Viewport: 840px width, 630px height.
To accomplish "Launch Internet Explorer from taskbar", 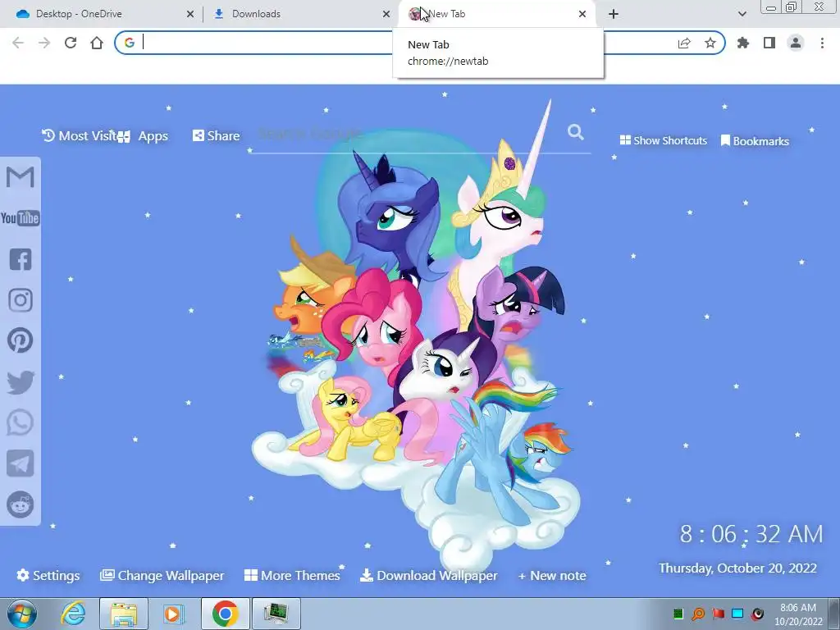I will [x=73, y=614].
